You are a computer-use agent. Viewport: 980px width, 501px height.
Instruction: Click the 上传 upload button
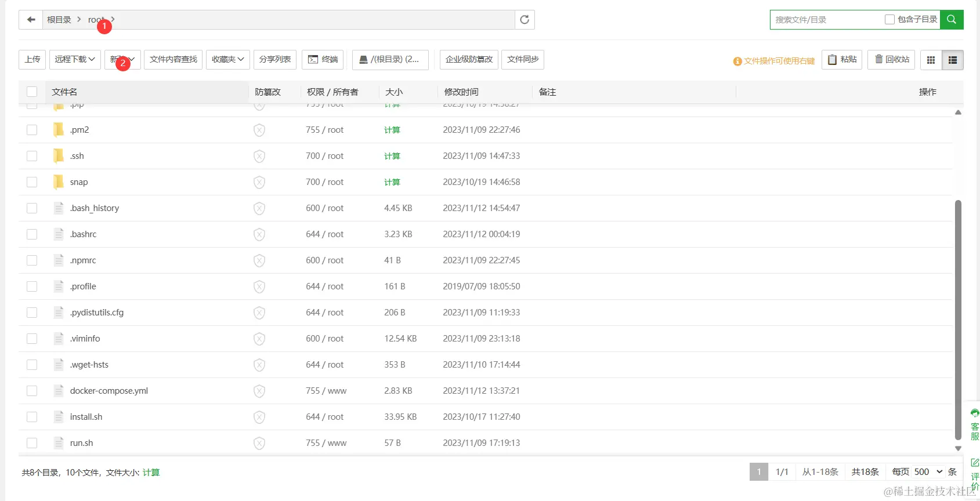pos(32,60)
